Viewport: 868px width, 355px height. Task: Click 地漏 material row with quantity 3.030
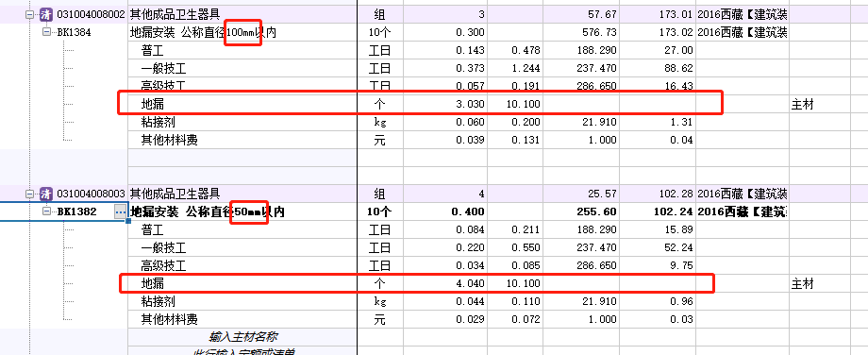click(x=420, y=104)
